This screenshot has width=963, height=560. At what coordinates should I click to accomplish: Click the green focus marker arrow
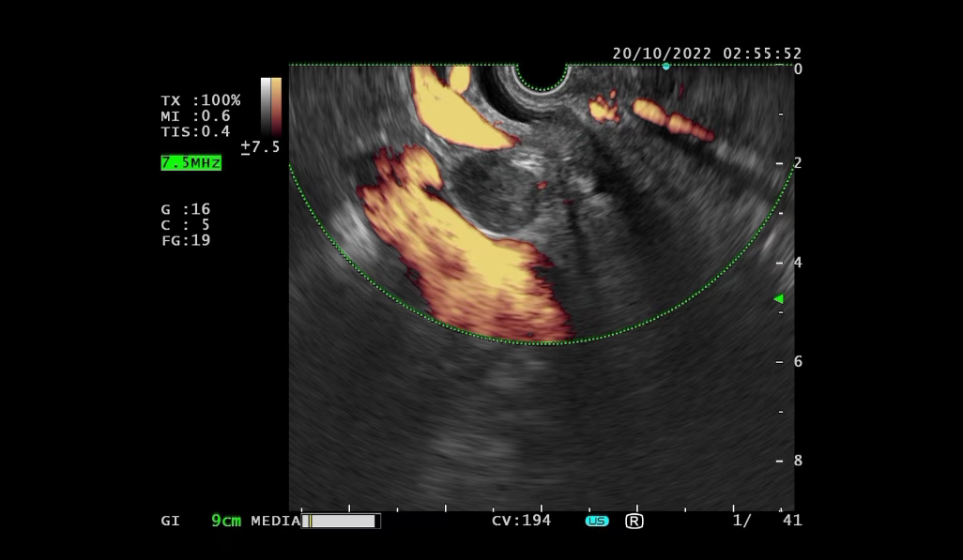click(777, 299)
